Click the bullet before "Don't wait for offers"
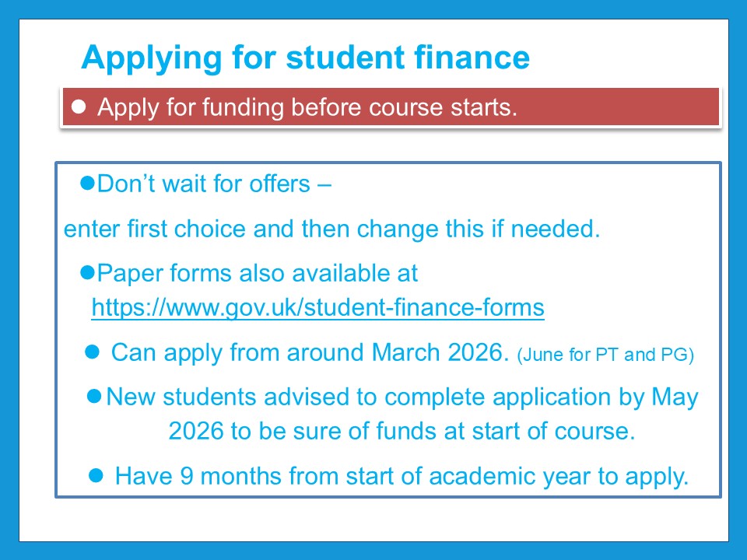The width and height of the screenshot is (747, 560). click(x=88, y=183)
